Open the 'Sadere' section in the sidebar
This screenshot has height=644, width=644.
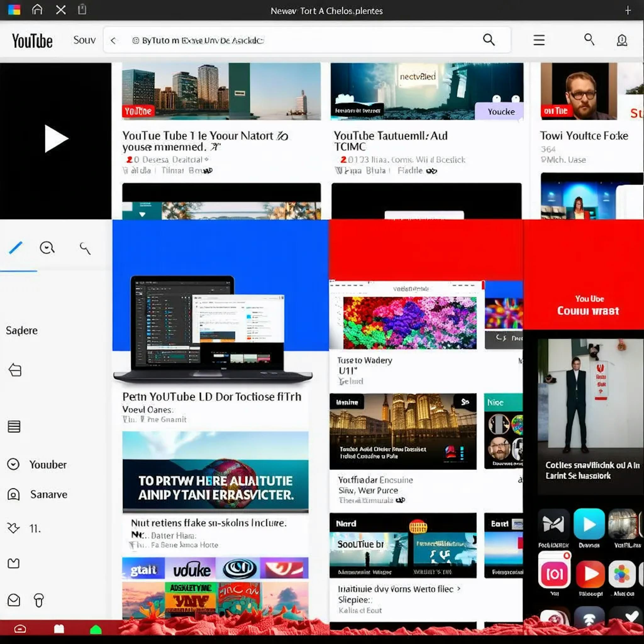coord(21,330)
